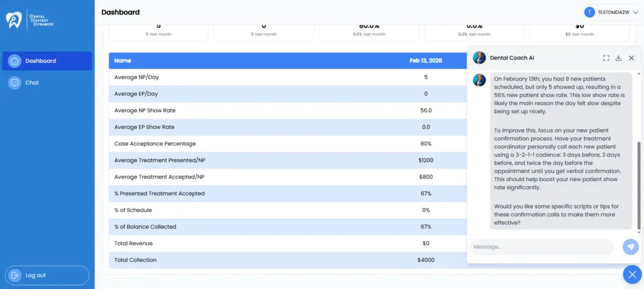Viewport: 644px width, 289px height.
Task: Download the chat conversation
Action: [x=618, y=58]
